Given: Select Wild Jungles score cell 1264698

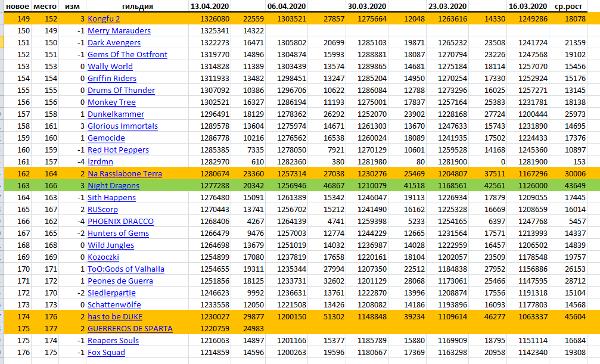Looking at the screenshot, I should pyautogui.click(x=210, y=245).
